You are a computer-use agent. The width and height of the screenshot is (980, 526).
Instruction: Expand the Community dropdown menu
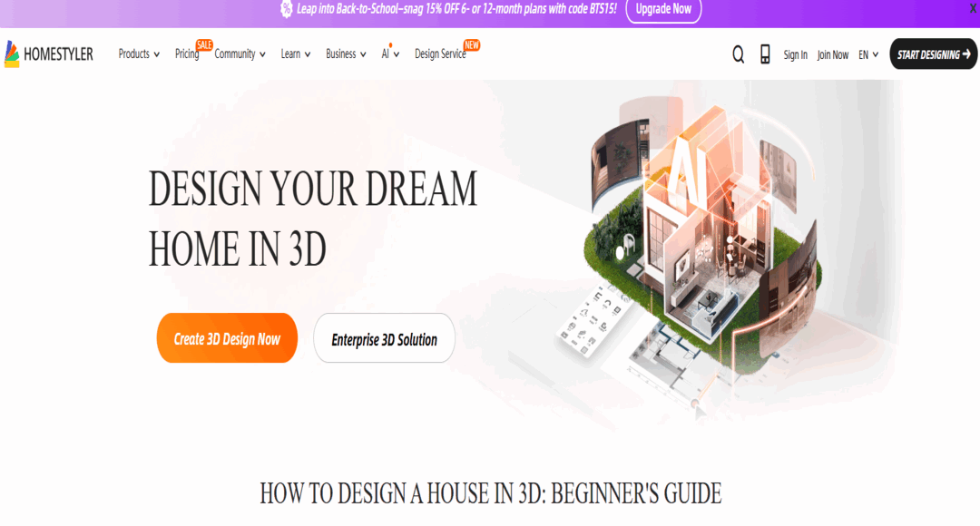click(x=240, y=54)
